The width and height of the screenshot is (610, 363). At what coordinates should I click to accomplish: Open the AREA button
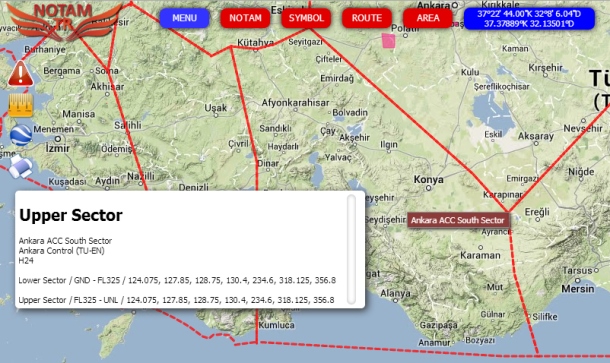pyautogui.click(x=428, y=18)
